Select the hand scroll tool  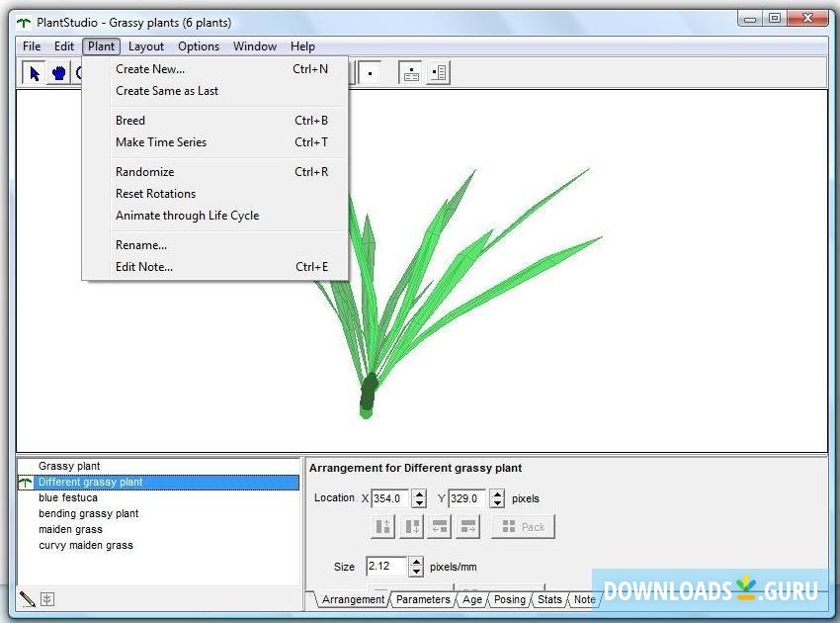(x=59, y=73)
